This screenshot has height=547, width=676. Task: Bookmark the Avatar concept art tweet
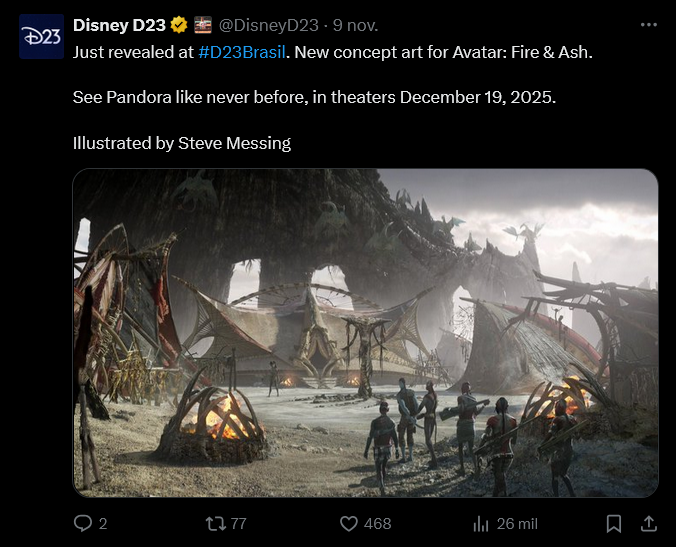coord(614,523)
